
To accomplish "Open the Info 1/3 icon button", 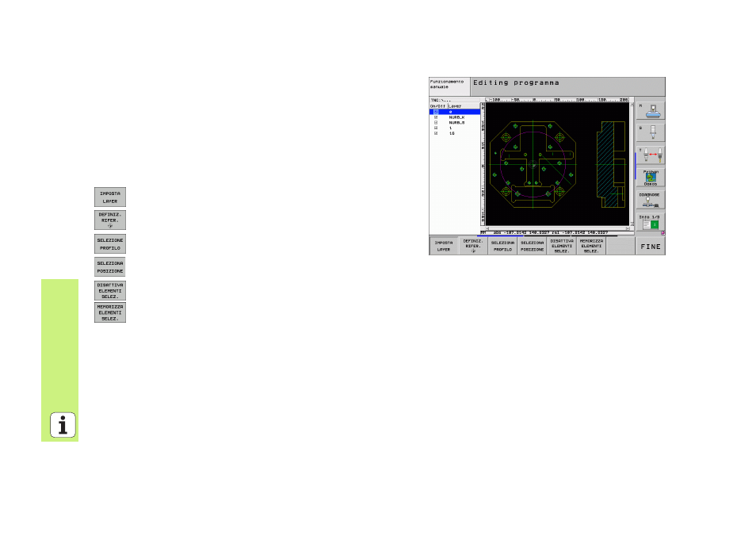I will (651, 223).
